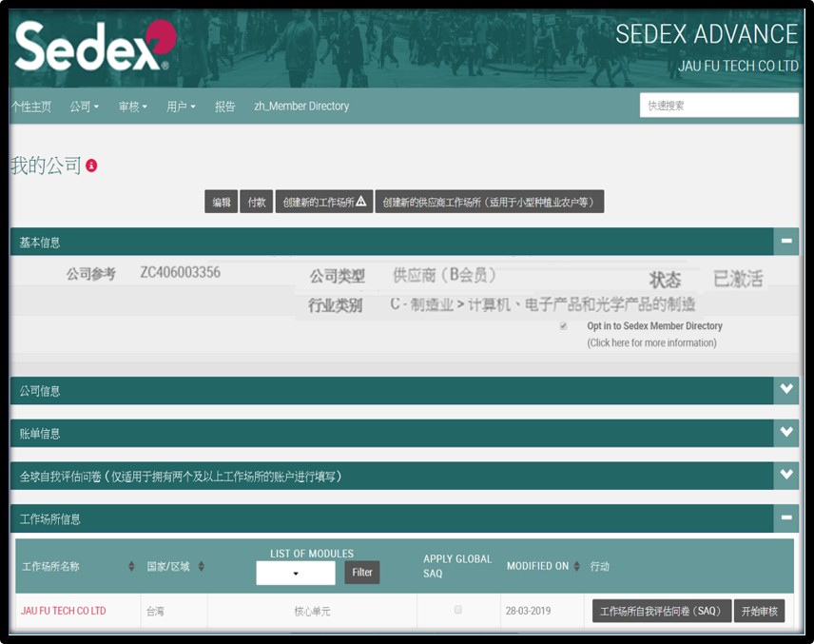This screenshot has height=644, width=814.
Task: Click the Sedex logo
Action: click(95, 47)
